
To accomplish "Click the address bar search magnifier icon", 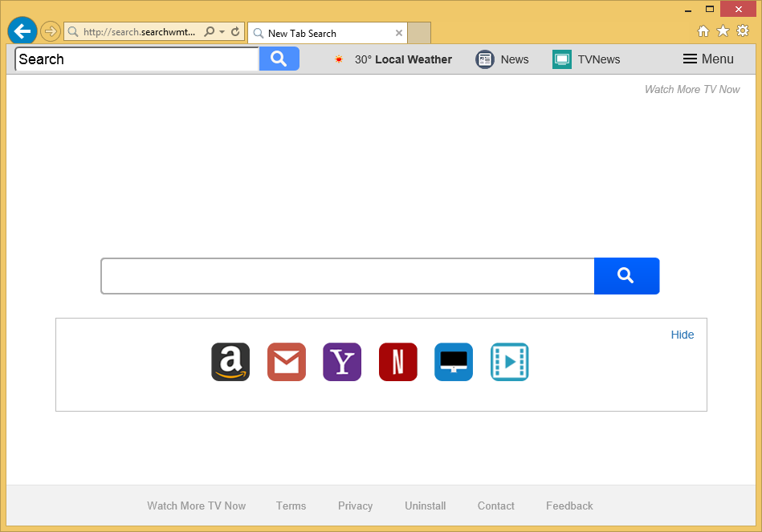I will click(209, 32).
